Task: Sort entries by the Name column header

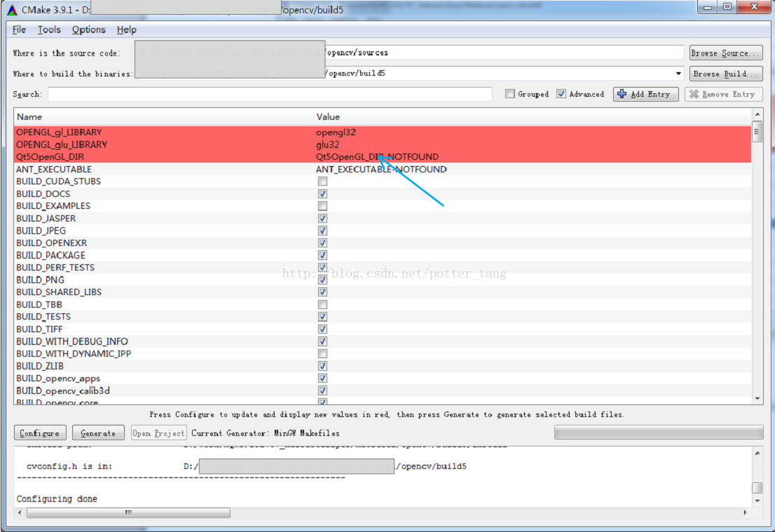Action: (163, 116)
